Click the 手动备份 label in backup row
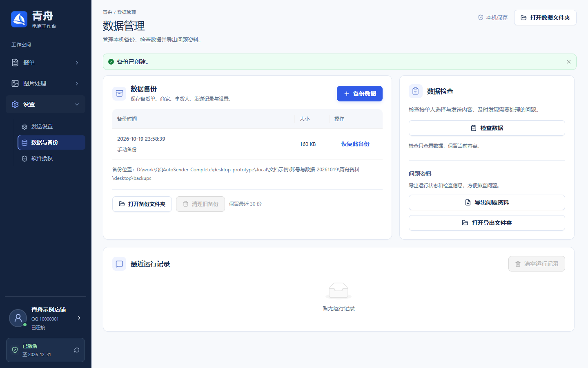The width and height of the screenshot is (588, 368). (x=127, y=150)
